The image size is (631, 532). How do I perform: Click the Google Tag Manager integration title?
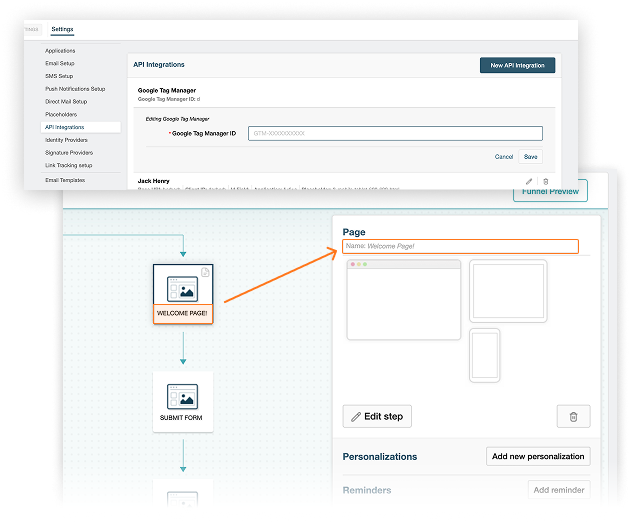(x=167, y=91)
